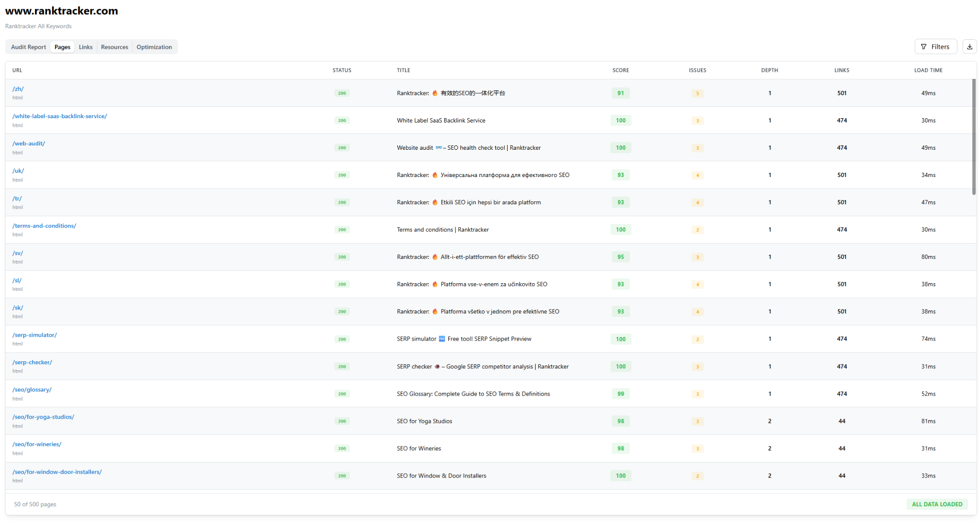This screenshot has width=980, height=521.
Task: Open the /zh/ page link
Action: coord(18,89)
